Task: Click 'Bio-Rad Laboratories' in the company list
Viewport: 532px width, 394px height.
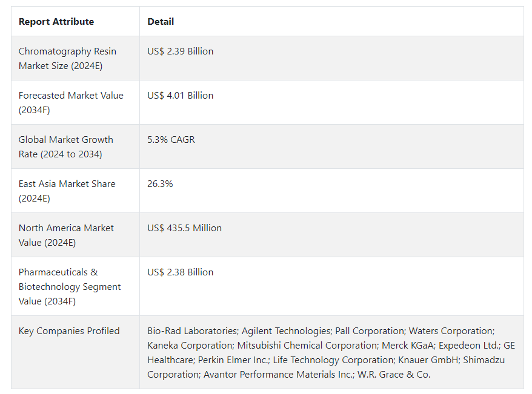Action: 192,331
